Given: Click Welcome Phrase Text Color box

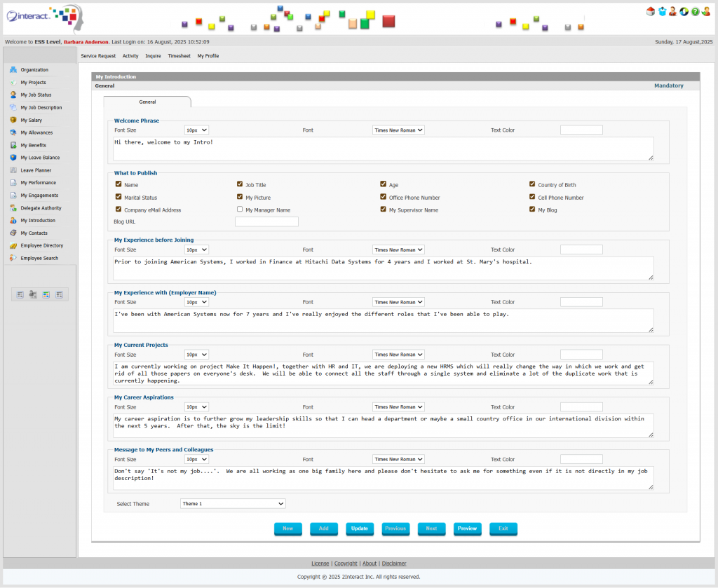Looking at the screenshot, I should [581, 130].
